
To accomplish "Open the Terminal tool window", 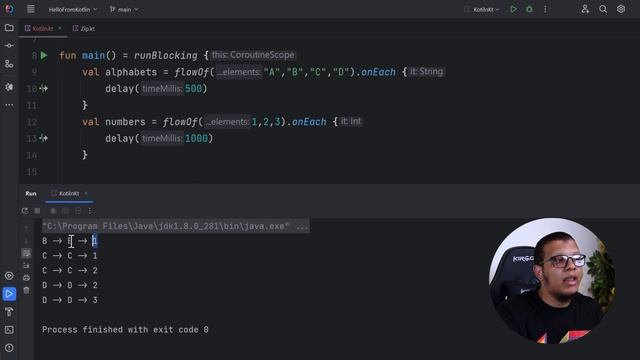I will 9,330.
